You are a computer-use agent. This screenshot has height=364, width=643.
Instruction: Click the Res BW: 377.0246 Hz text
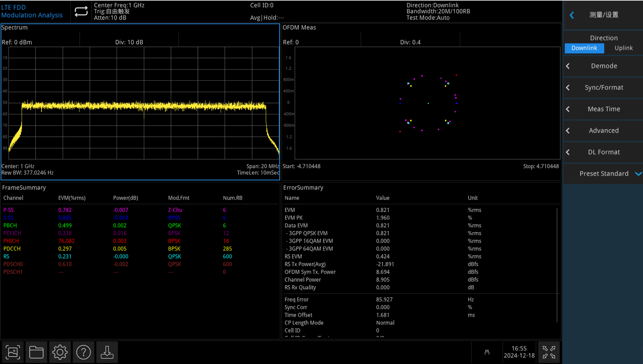pos(28,173)
